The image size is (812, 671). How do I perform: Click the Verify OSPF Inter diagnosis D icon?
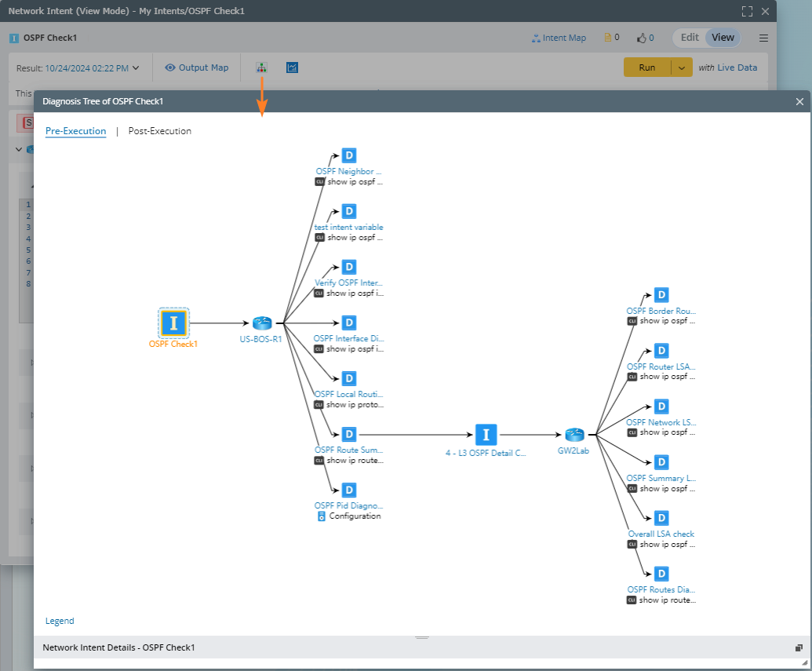click(x=349, y=267)
